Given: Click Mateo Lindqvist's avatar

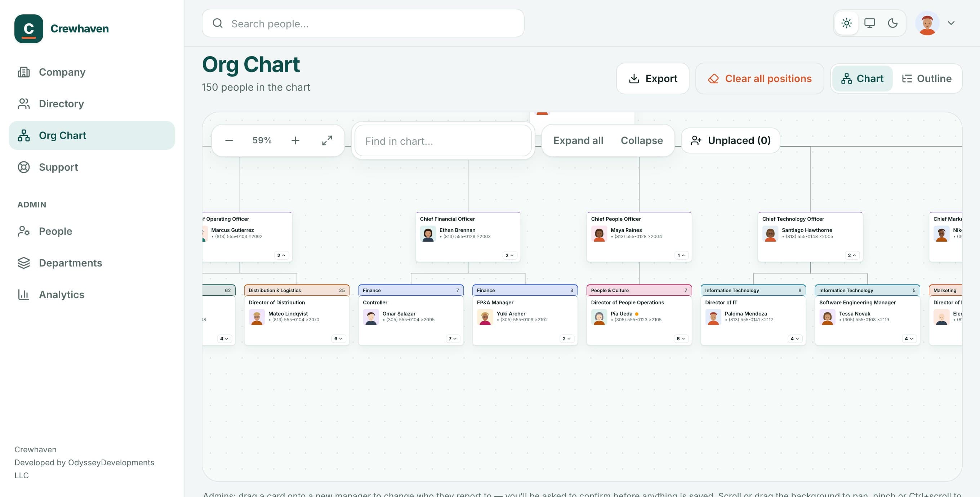Looking at the screenshot, I should 257,317.
